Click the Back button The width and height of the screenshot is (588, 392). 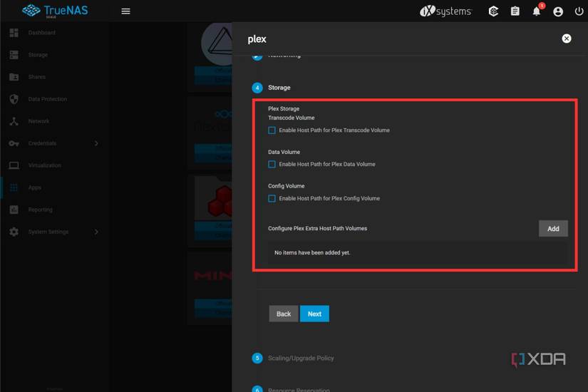pos(283,314)
